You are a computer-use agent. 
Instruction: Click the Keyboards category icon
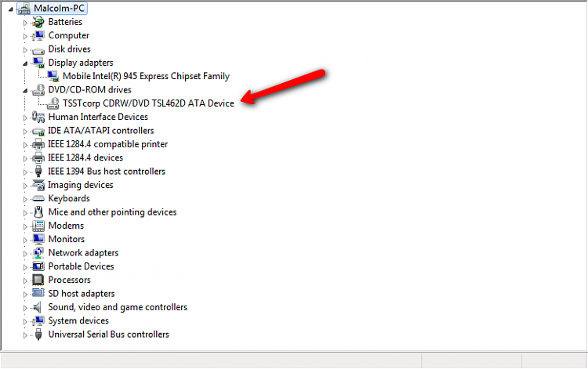coord(38,198)
